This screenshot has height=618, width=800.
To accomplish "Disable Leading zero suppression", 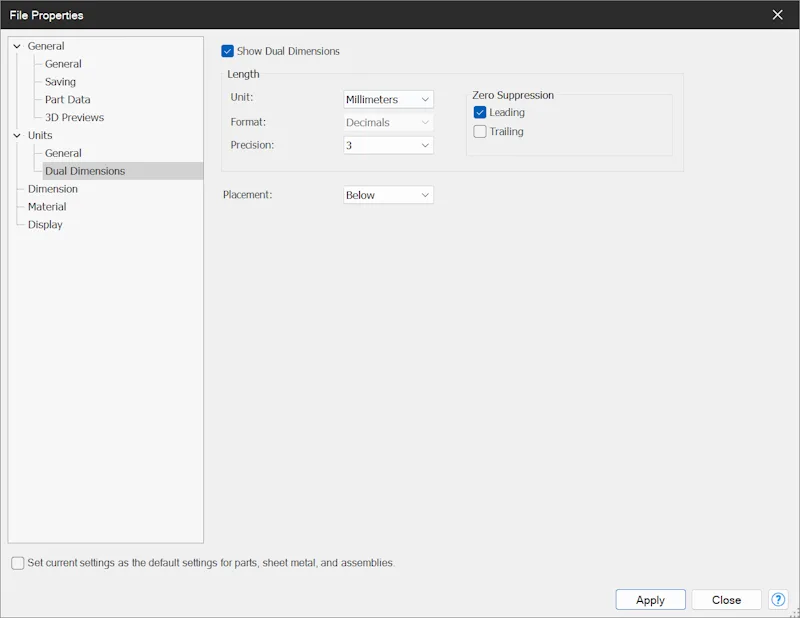I will tap(480, 112).
